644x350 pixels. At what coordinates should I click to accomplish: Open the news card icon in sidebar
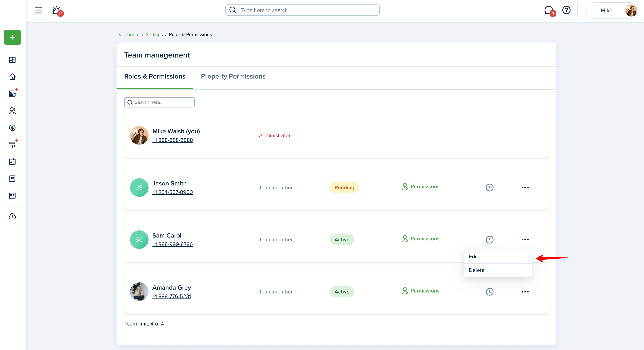pos(12,195)
